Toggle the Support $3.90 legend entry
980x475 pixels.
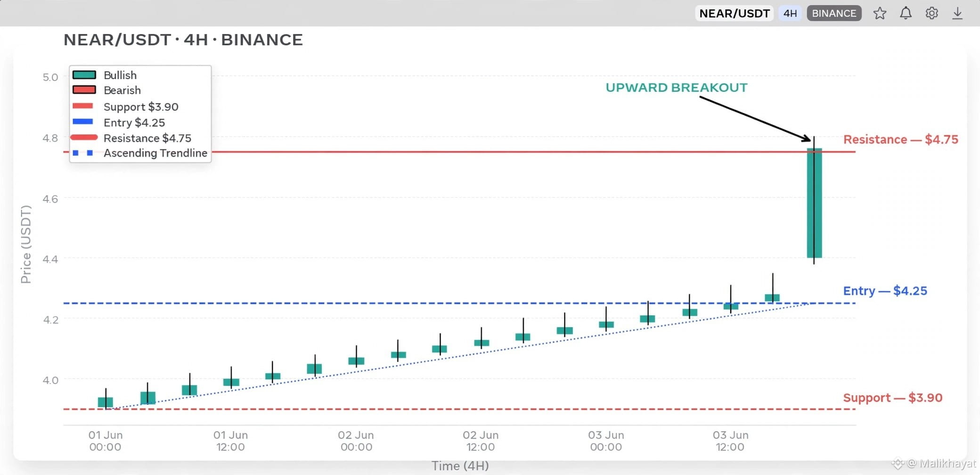pyautogui.click(x=125, y=106)
